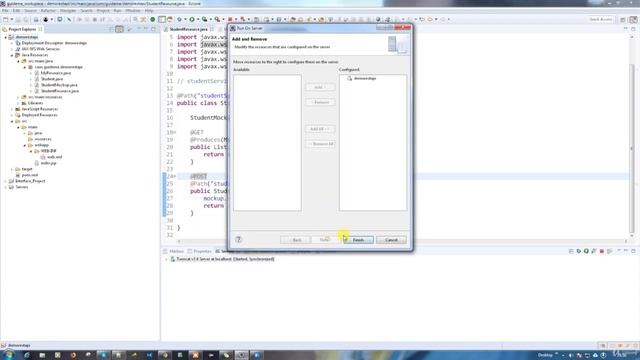
Task: Maximize the Servers view panel
Action: [633, 251]
